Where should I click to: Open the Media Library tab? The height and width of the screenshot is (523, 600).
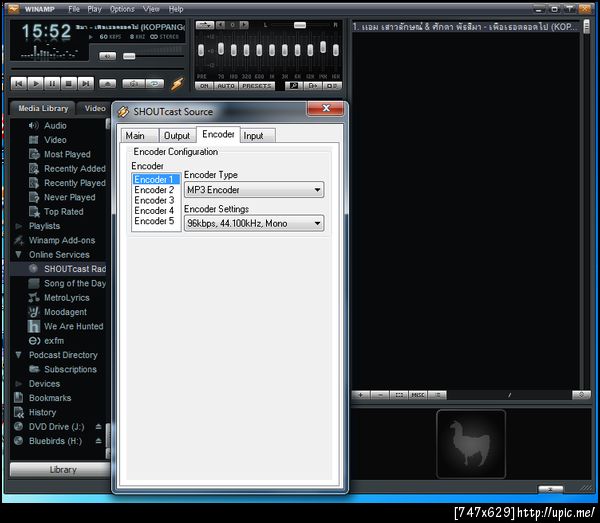(43, 109)
